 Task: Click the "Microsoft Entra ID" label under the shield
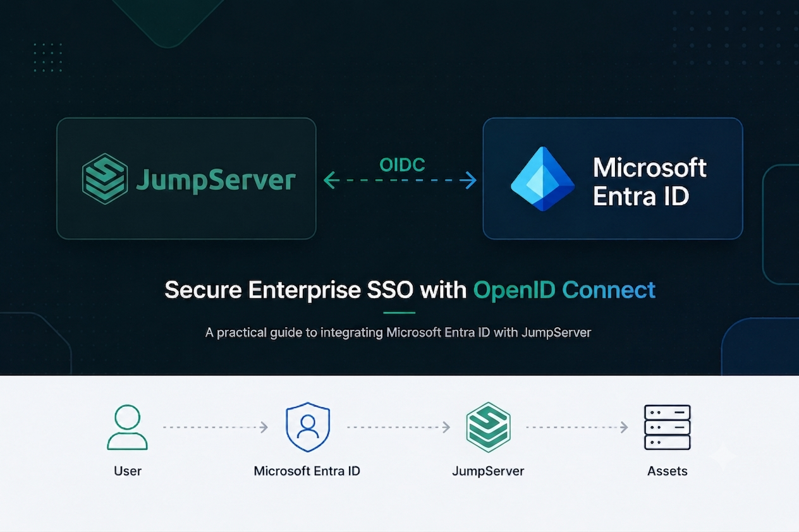pos(307,471)
